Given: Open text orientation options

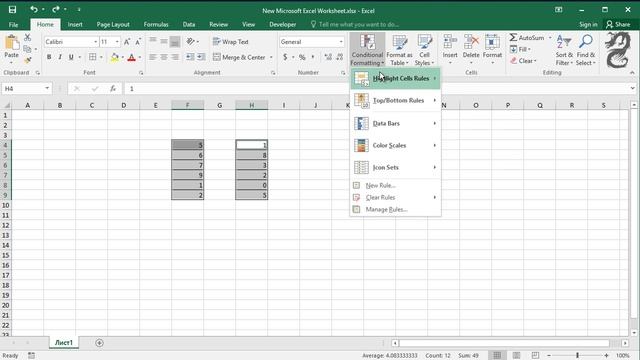Looking at the screenshot, I should coord(192,41).
